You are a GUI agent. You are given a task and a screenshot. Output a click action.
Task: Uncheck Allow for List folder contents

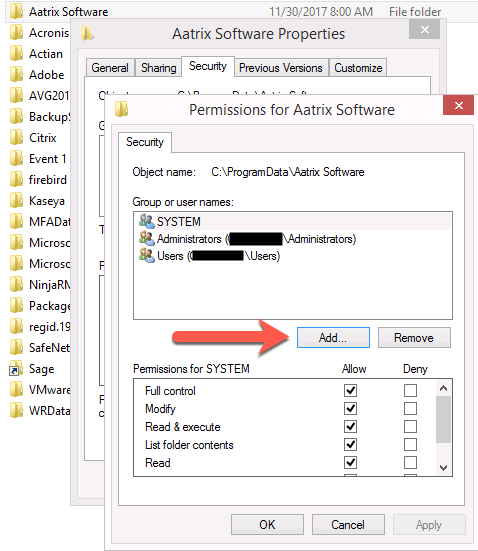350,445
